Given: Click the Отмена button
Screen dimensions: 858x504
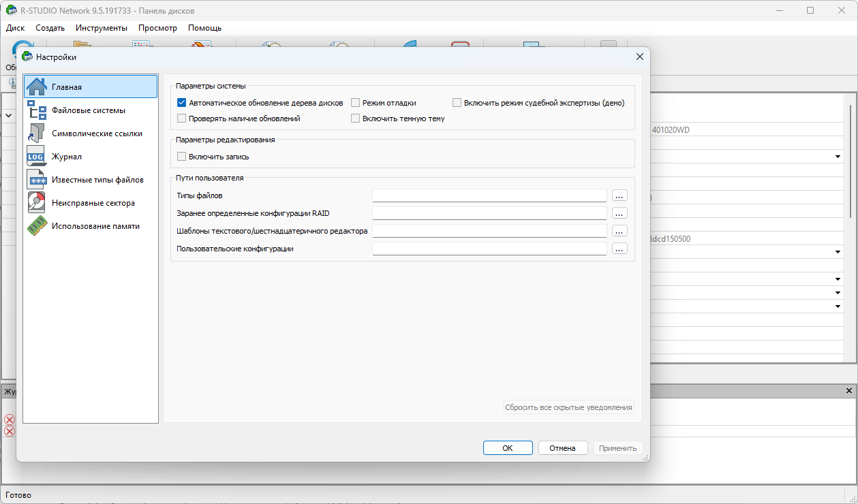Looking at the screenshot, I should pyautogui.click(x=563, y=448).
